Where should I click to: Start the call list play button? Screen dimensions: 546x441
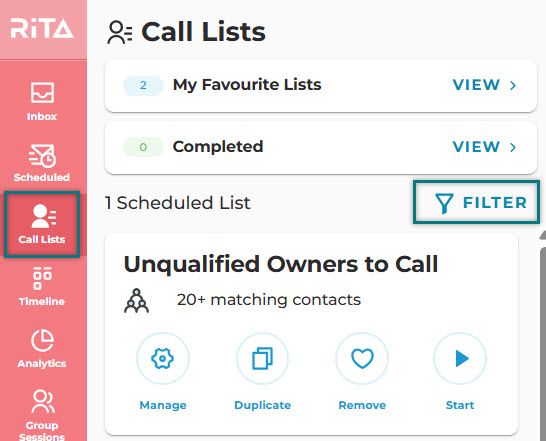(x=460, y=358)
